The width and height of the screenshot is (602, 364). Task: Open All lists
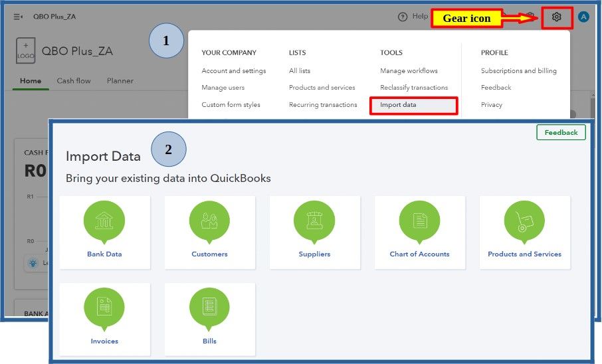(x=300, y=70)
